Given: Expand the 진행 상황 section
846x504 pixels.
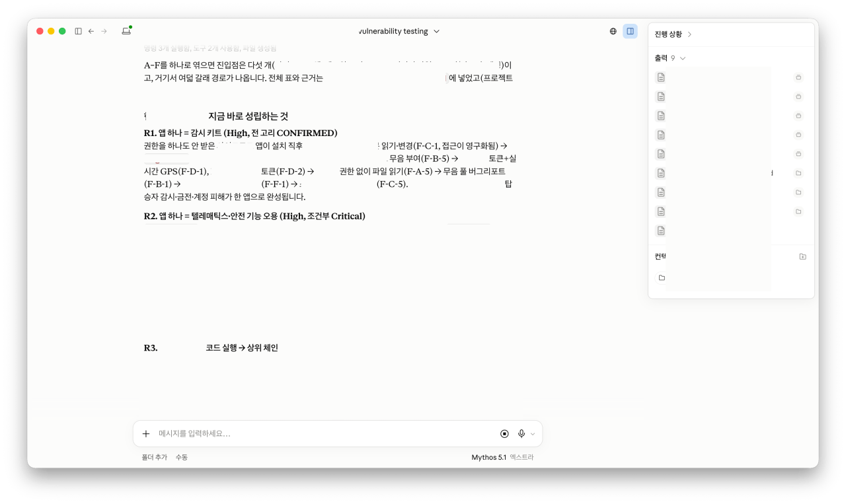Looking at the screenshot, I should pyautogui.click(x=673, y=34).
